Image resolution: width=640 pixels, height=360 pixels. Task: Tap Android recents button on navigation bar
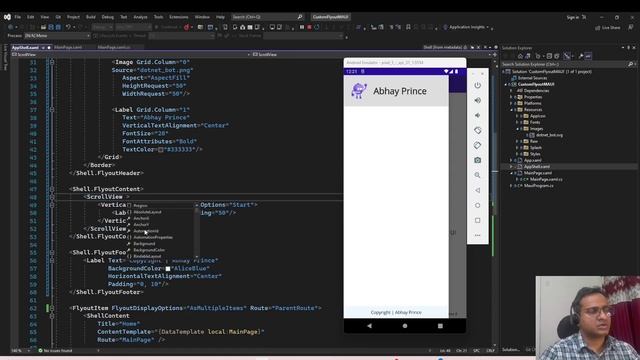coord(440,326)
